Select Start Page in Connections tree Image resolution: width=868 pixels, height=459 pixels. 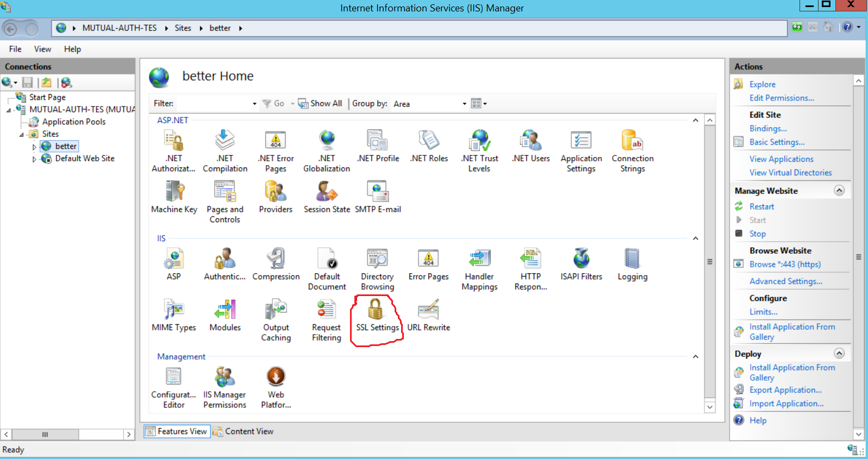tap(47, 97)
